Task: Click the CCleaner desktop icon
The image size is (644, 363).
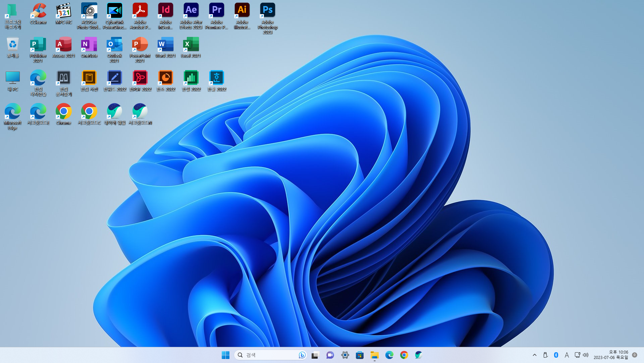Action: click(x=38, y=11)
